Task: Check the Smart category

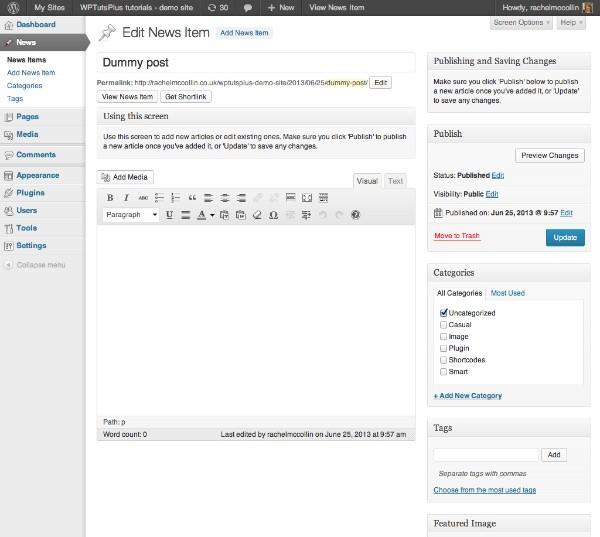Action: [x=443, y=372]
